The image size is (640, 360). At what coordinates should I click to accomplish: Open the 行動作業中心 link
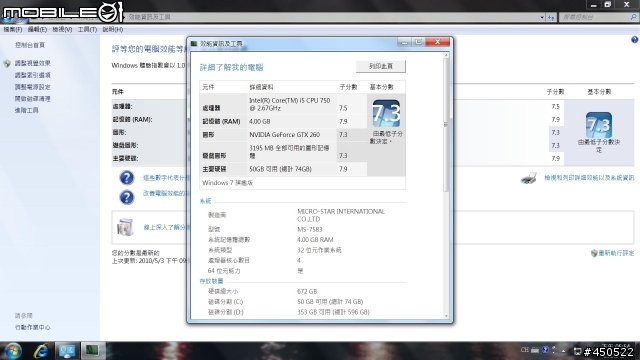pos(33,327)
